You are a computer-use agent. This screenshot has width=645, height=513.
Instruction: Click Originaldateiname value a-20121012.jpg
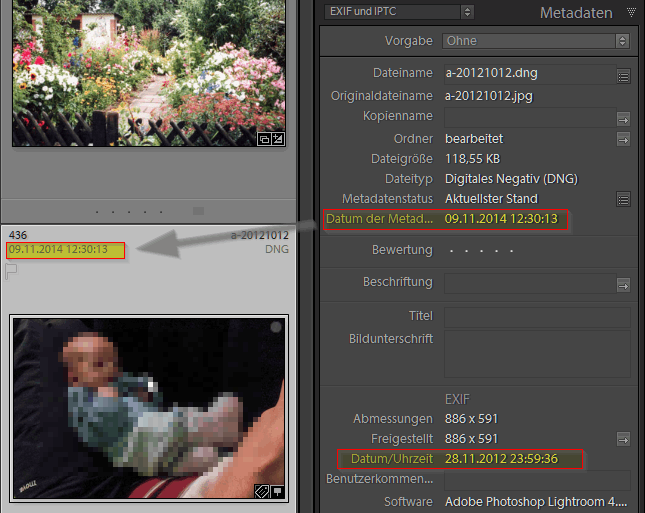489,96
